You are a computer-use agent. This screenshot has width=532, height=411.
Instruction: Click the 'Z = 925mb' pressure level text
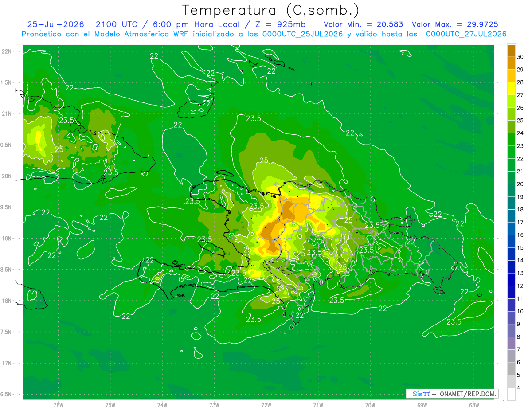279,24
